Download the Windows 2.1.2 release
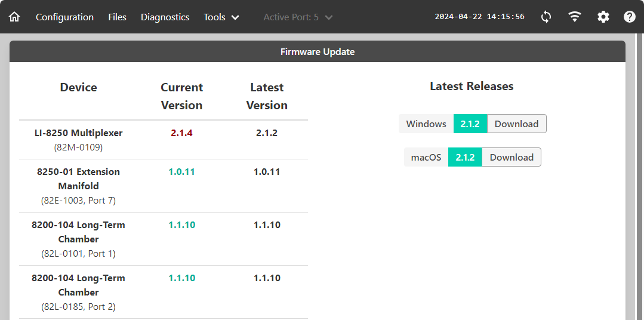 pyautogui.click(x=516, y=124)
